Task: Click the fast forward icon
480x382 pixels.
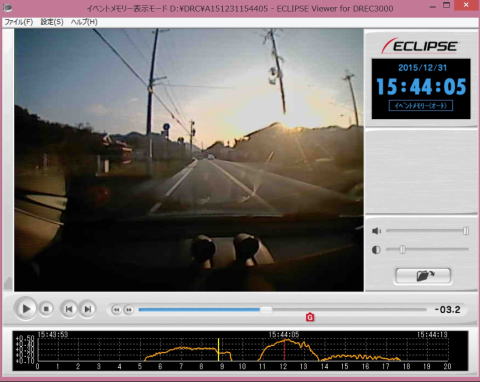Action: [129, 310]
